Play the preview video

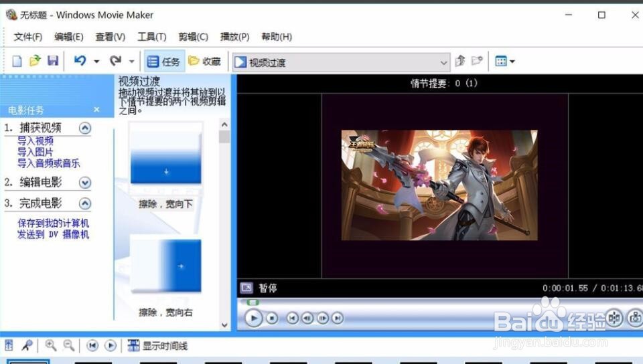(x=253, y=318)
